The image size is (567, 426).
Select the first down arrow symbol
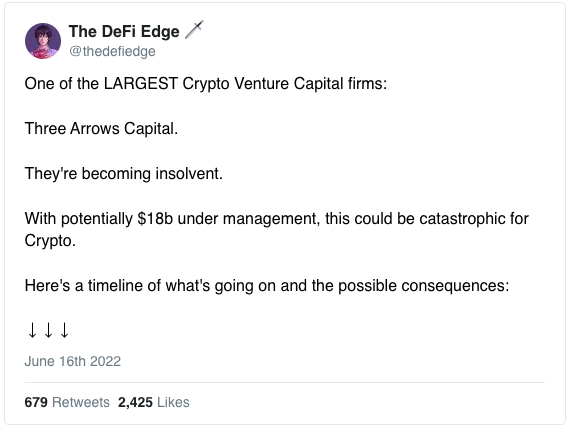point(32,330)
